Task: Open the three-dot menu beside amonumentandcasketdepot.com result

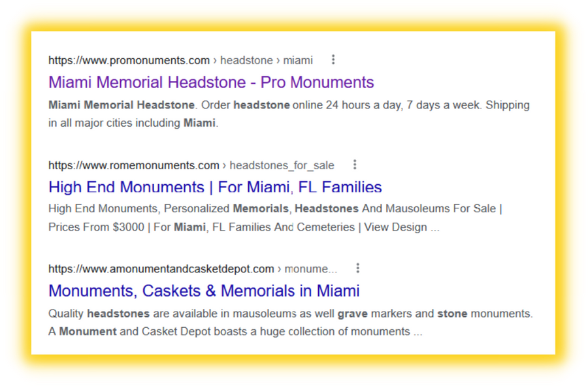Action: coord(357,268)
